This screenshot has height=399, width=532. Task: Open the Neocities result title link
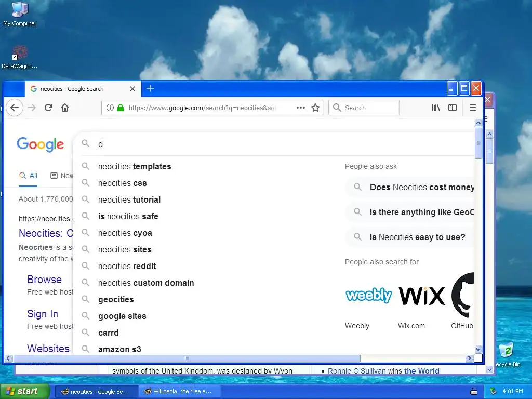[46, 233]
